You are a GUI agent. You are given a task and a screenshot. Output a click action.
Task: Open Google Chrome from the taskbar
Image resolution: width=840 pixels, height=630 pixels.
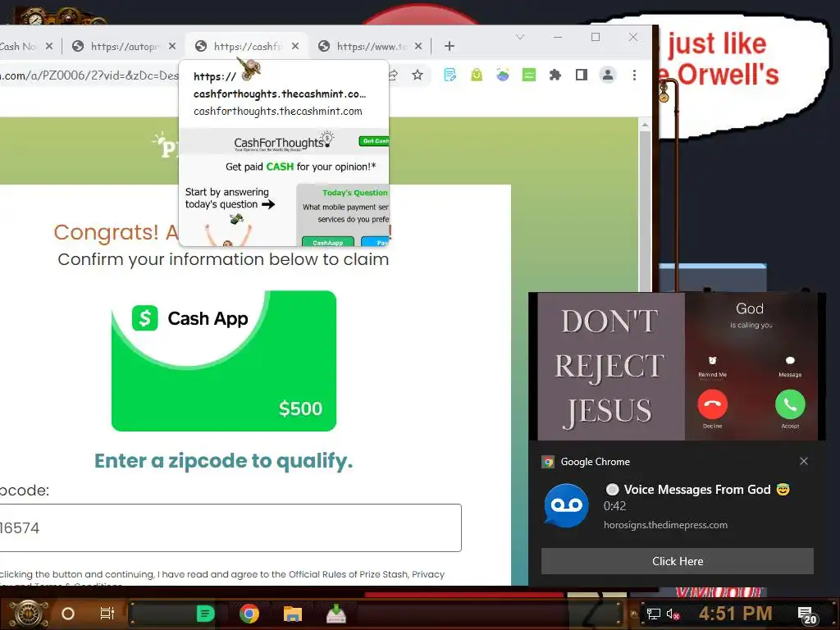(x=249, y=614)
